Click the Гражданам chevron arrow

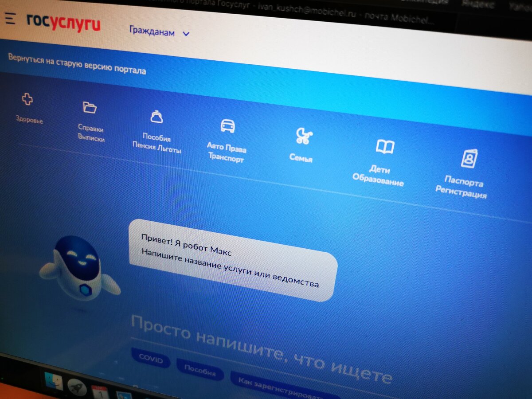coord(186,33)
